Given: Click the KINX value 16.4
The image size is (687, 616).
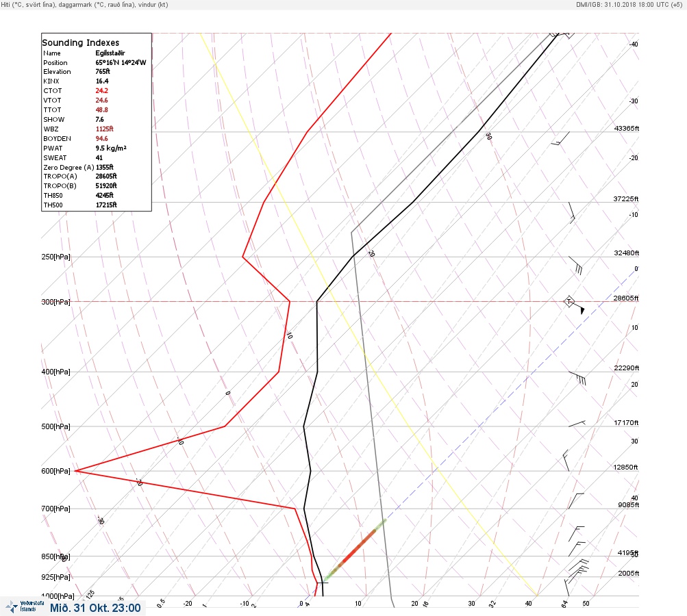Looking at the screenshot, I should (x=102, y=81).
